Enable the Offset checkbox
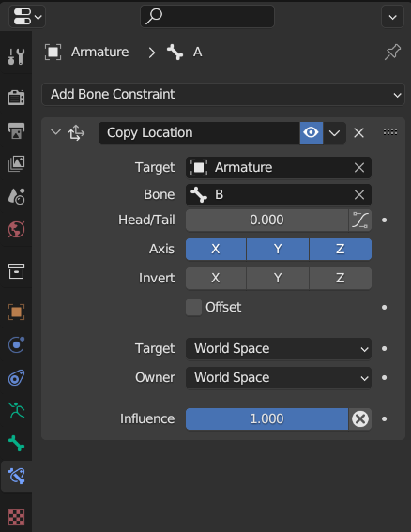The height and width of the screenshot is (532, 411). pos(194,308)
